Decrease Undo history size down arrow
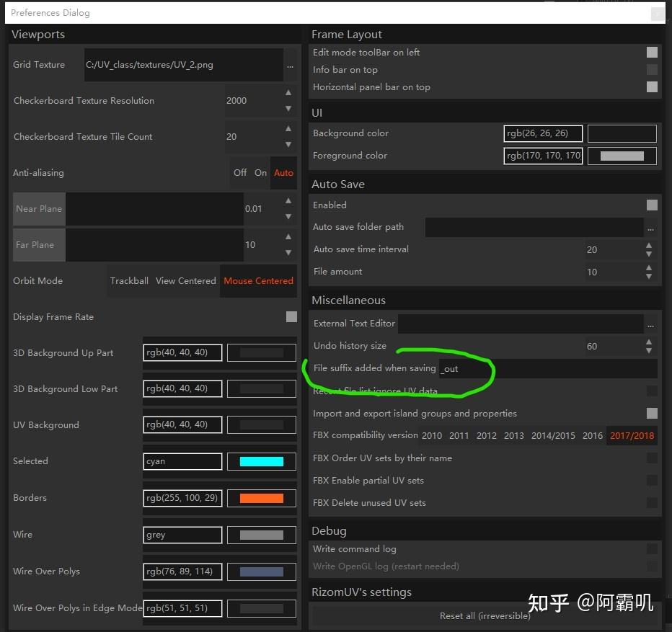 pyautogui.click(x=649, y=350)
